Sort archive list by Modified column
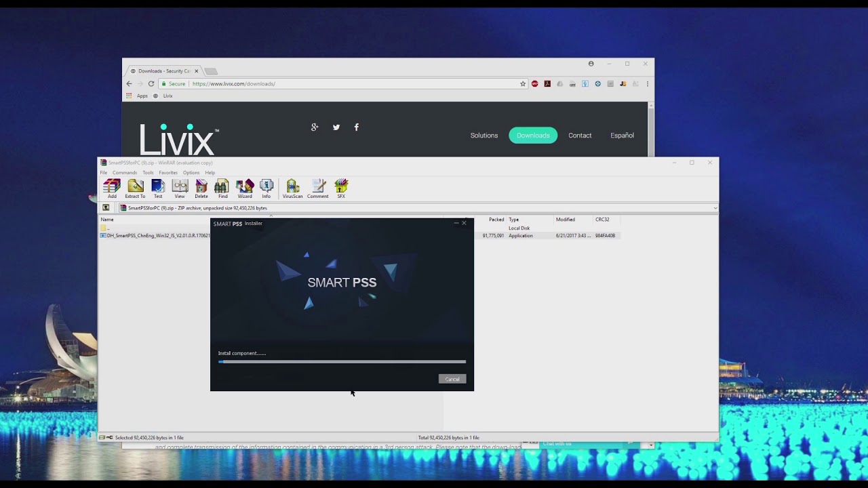The width and height of the screenshot is (868, 488). tap(566, 220)
